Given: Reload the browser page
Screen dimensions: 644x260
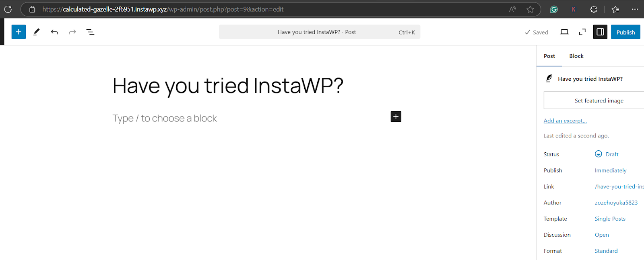Looking at the screenshot, I should tap(8, 9).
